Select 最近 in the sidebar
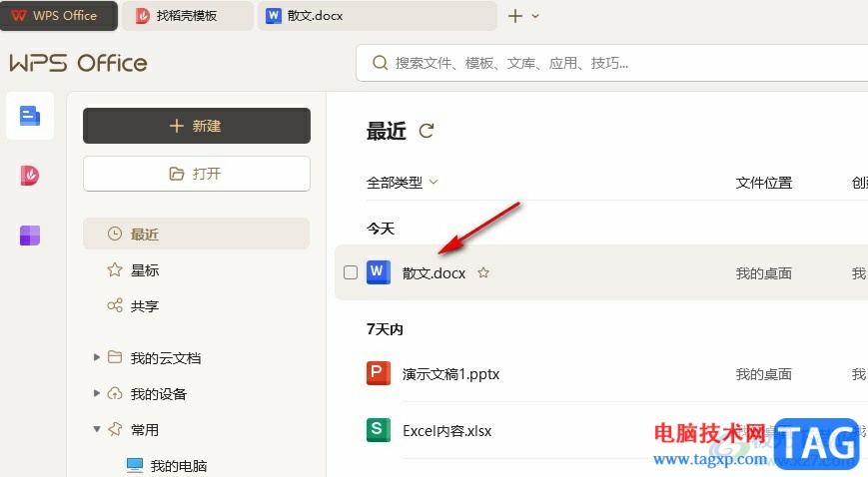The height and width of the screenshot is (477, 868). tap(196, 234)
